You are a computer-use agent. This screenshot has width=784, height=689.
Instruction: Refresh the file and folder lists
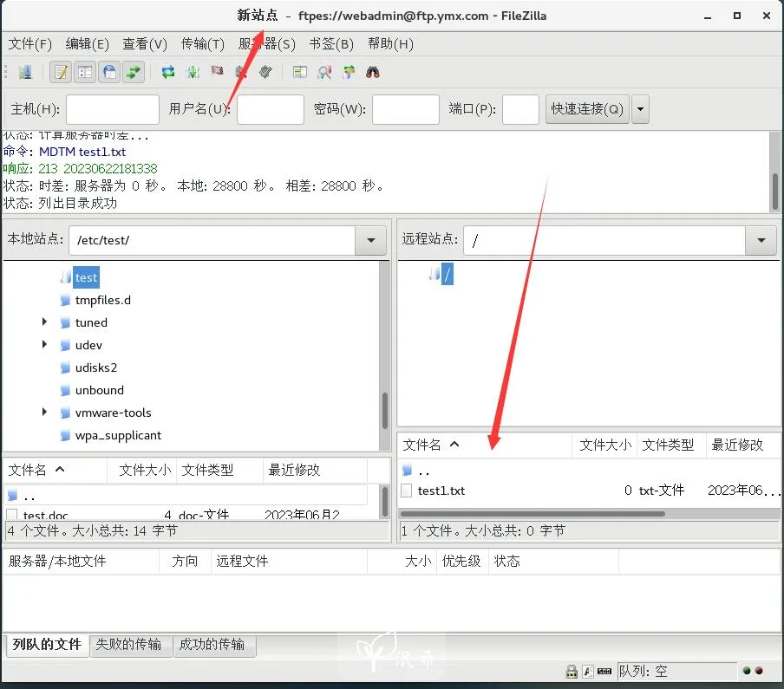point(168,73)
